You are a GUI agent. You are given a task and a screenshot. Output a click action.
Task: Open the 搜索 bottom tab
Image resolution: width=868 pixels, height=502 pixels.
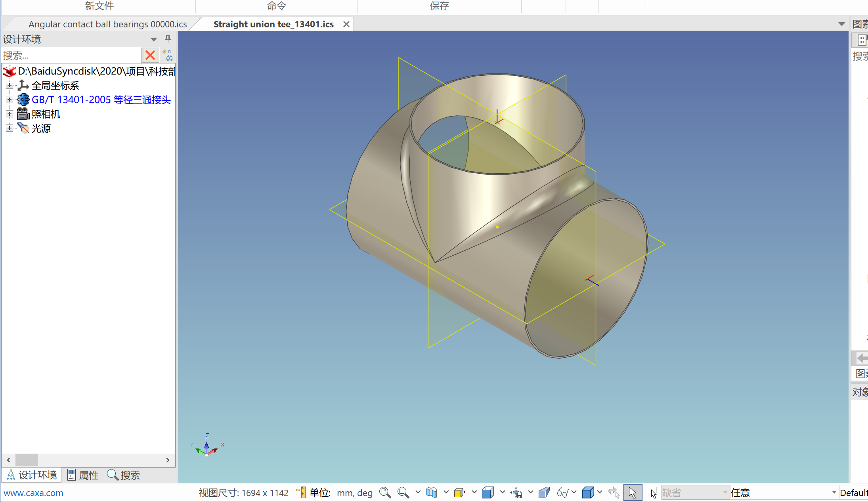tap(124, 475)
